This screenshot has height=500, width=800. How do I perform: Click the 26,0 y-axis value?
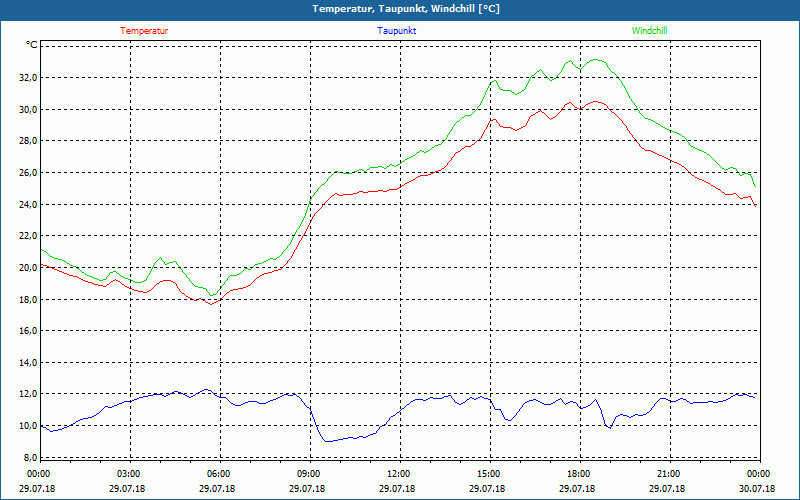28,172
